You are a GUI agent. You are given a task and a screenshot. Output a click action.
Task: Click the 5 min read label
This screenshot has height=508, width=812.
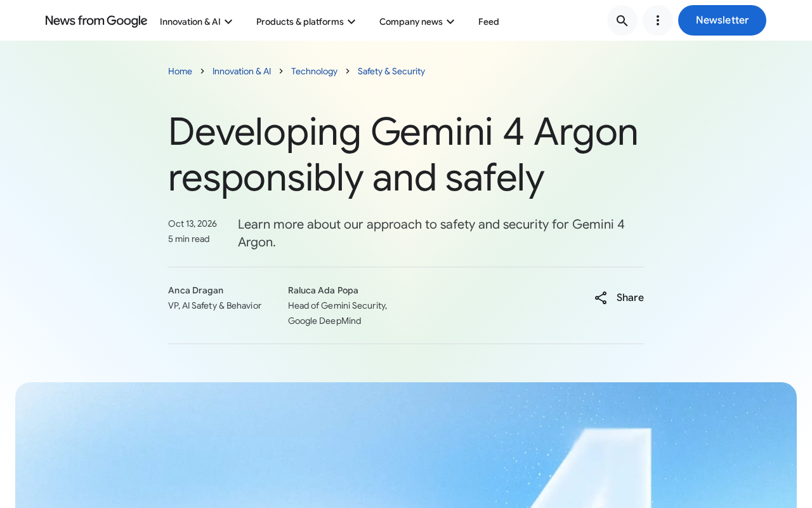pos(188,239)
